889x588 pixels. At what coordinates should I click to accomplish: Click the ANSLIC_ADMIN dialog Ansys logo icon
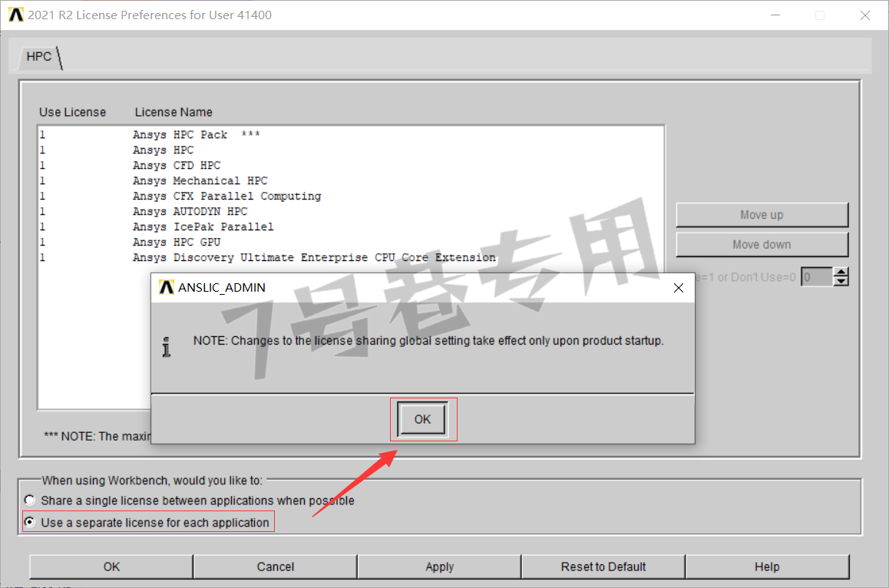pos(166,288)
